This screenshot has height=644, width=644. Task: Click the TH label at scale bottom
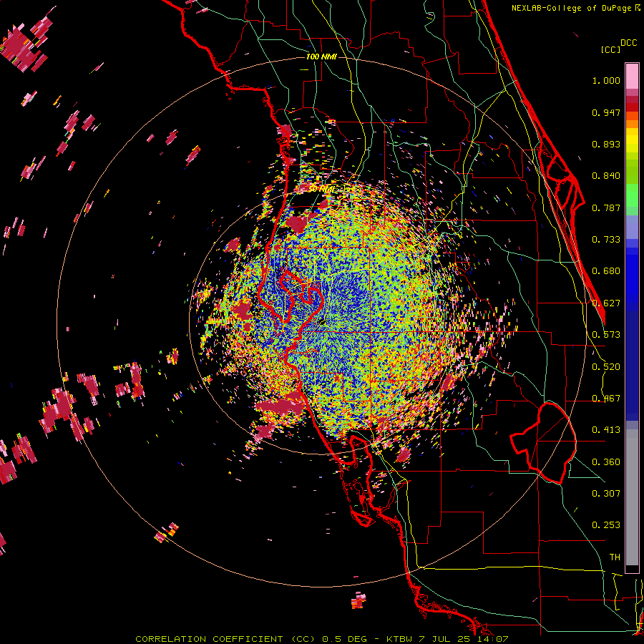point(615,557)
